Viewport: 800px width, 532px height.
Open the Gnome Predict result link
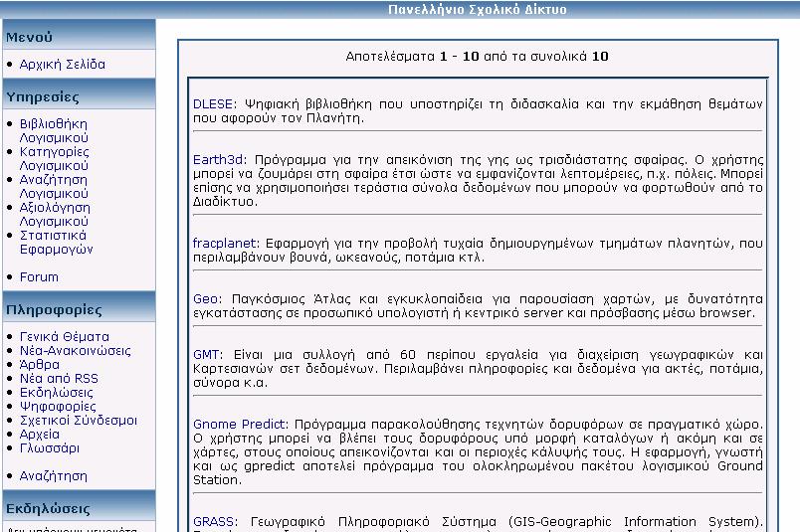pyautogui.click(x=239, y=425)
